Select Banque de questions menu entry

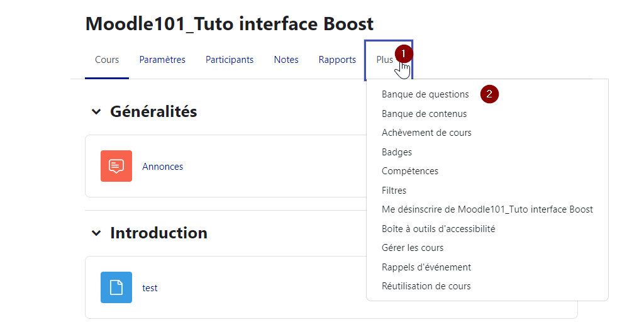pos(425,94)
